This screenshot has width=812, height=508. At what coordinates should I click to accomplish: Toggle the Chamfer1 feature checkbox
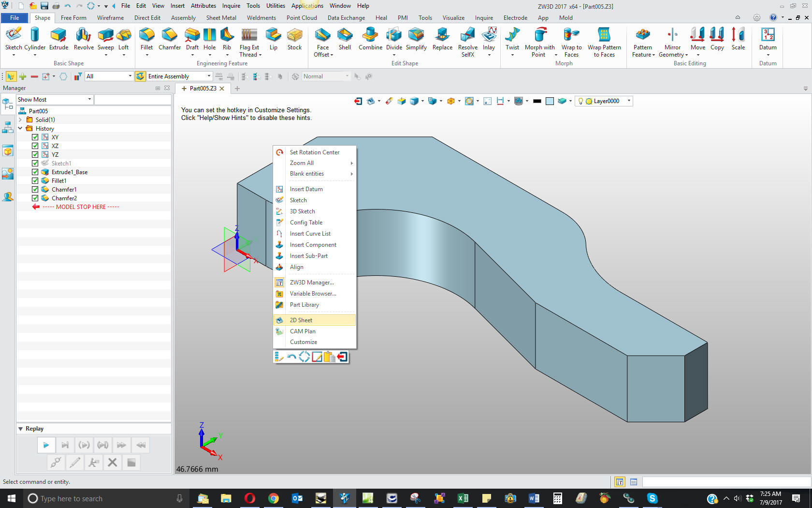point(35,190)
